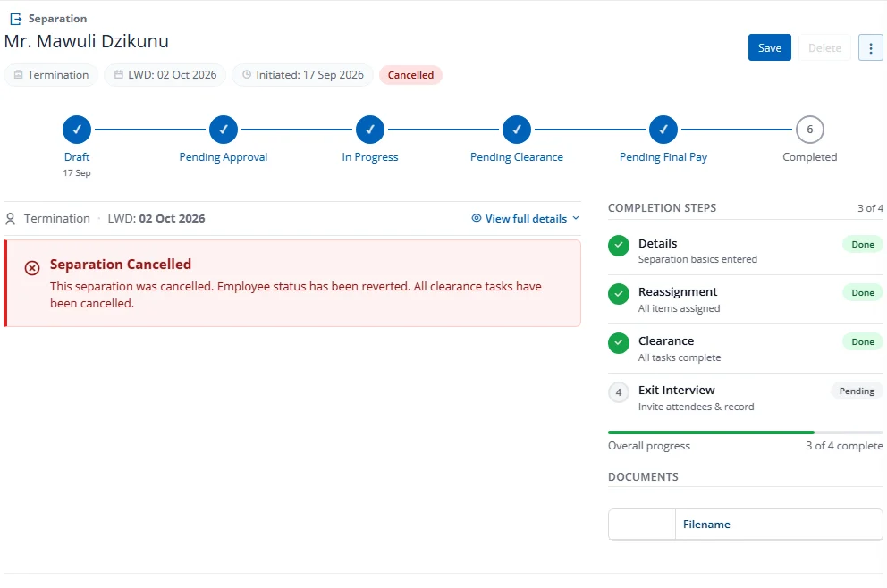Select the Termination type chip
The image size is (887, 588).
pos(51,75)
